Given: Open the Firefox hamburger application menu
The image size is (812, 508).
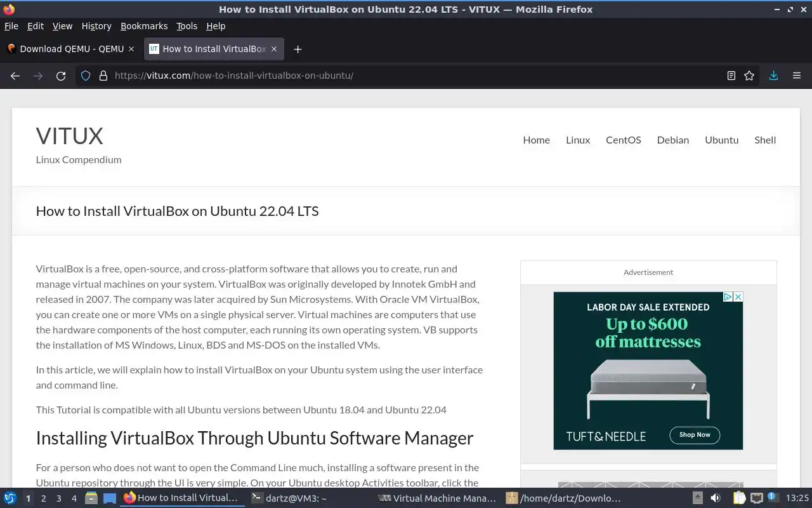Looking at the screenshot, I should pos(797,76).
